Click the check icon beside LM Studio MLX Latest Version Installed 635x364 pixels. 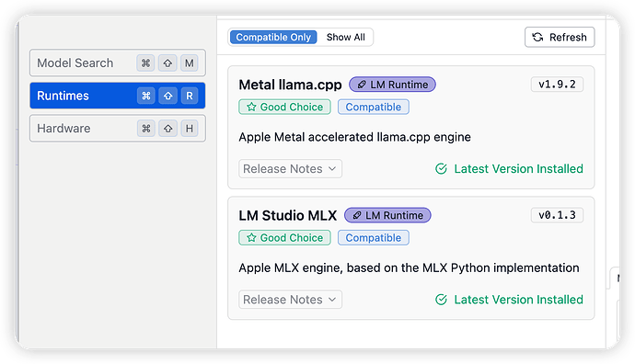point(441,300)
